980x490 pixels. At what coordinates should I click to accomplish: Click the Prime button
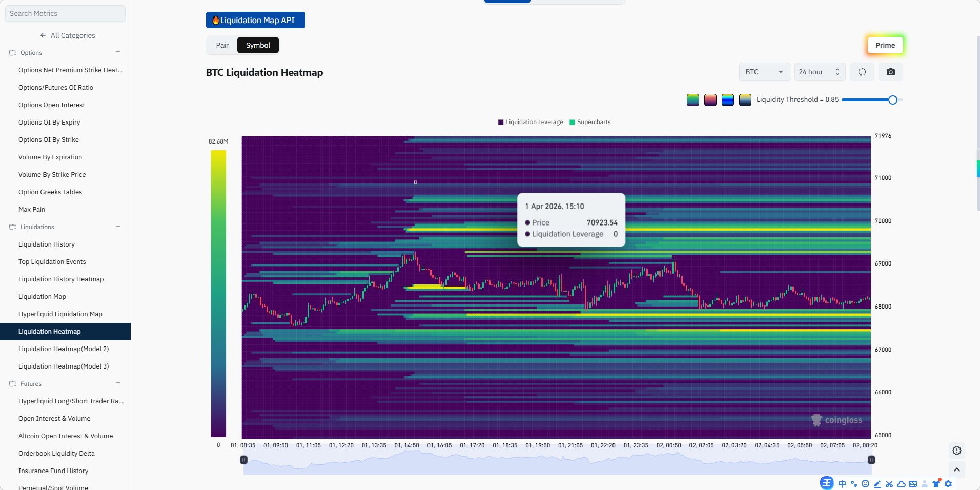[885, 45]
